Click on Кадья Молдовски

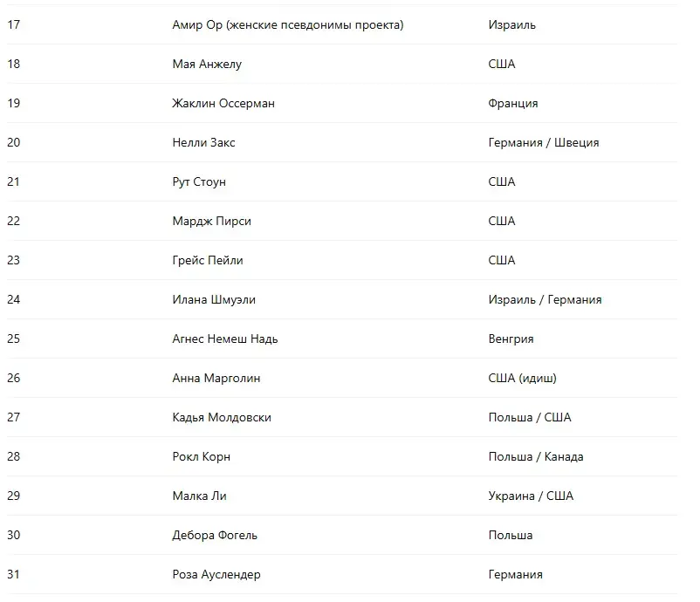(x=222, y=418)
